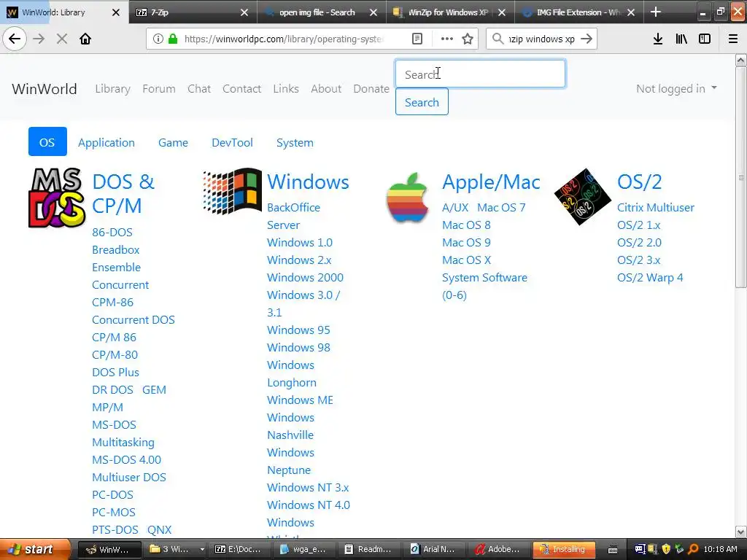Open page actions three-dot menu
Screen dimensions: 747x560
point(447,39)
